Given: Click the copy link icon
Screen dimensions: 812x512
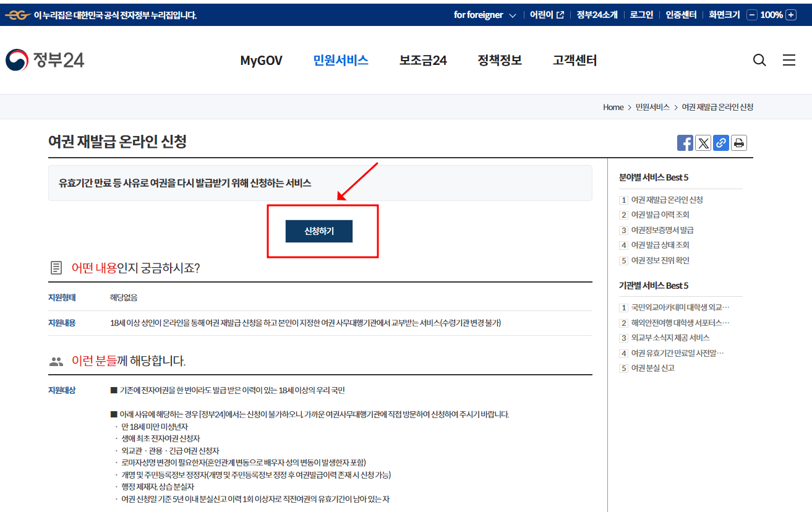Looking at the screenshot, I should click(x=720, y=143).
